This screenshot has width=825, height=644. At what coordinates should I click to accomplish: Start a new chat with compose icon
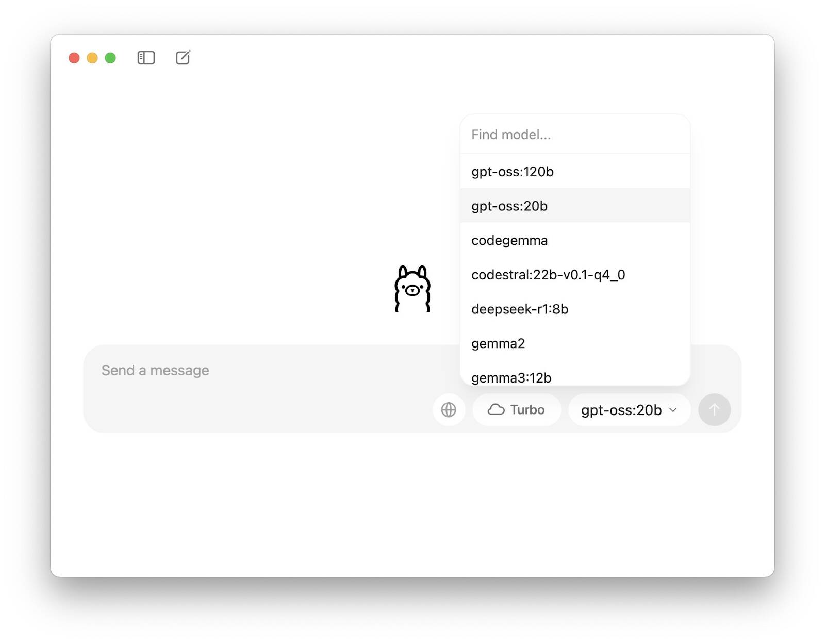click(x=183, y=57)
